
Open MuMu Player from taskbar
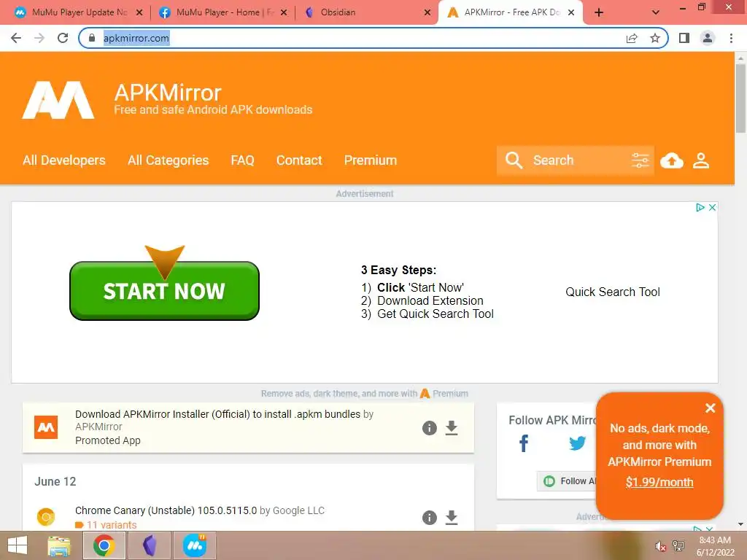click(x=195, y=545)
